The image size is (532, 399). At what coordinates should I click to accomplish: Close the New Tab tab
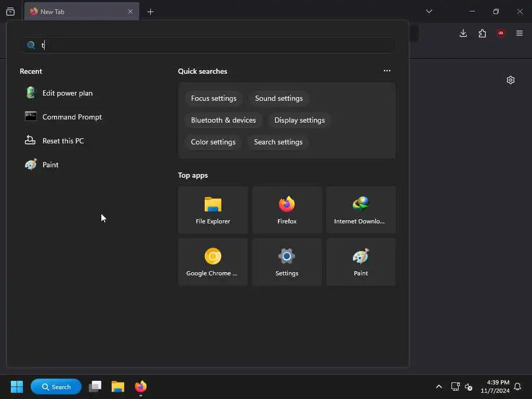pyautogui.click(x=130, y=11)
